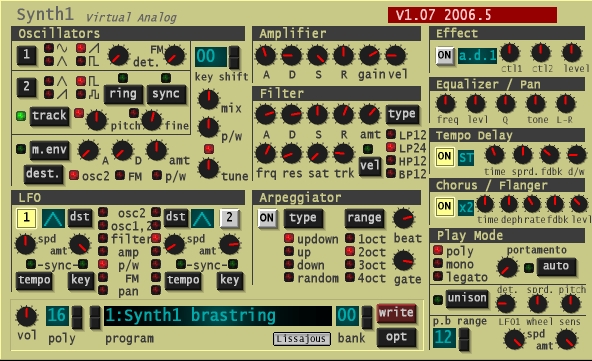Click the a.d.1 effect type display

point(477,56)
